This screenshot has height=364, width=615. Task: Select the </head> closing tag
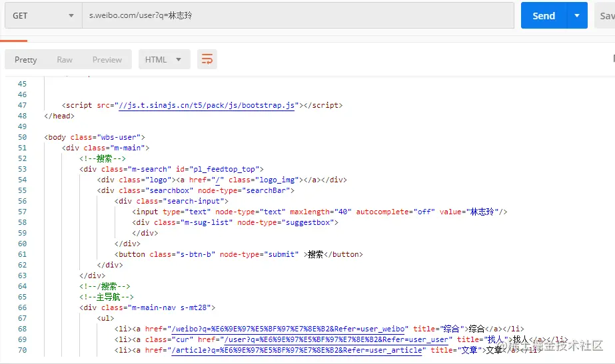pyautogui.click(x=59, y=116)
